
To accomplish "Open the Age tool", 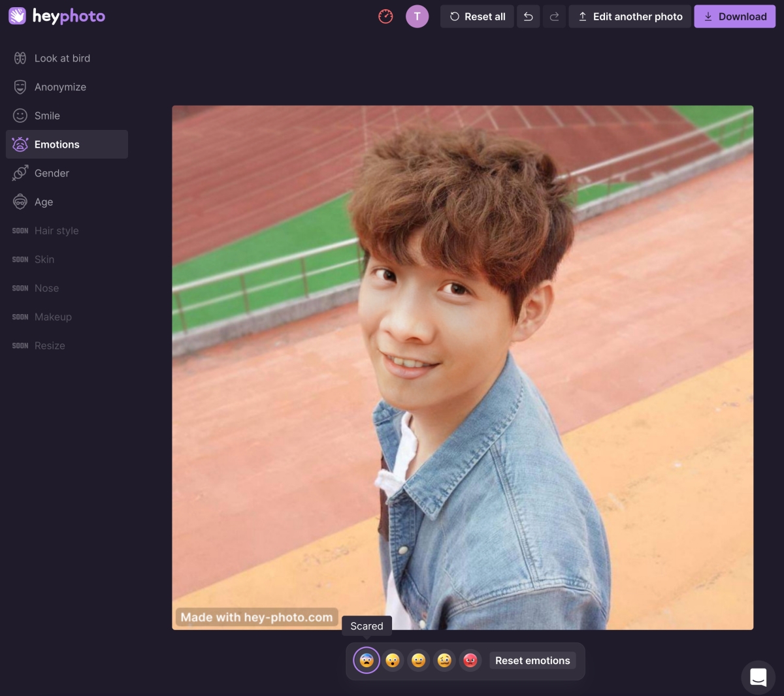I will click(x=67, y=202).
